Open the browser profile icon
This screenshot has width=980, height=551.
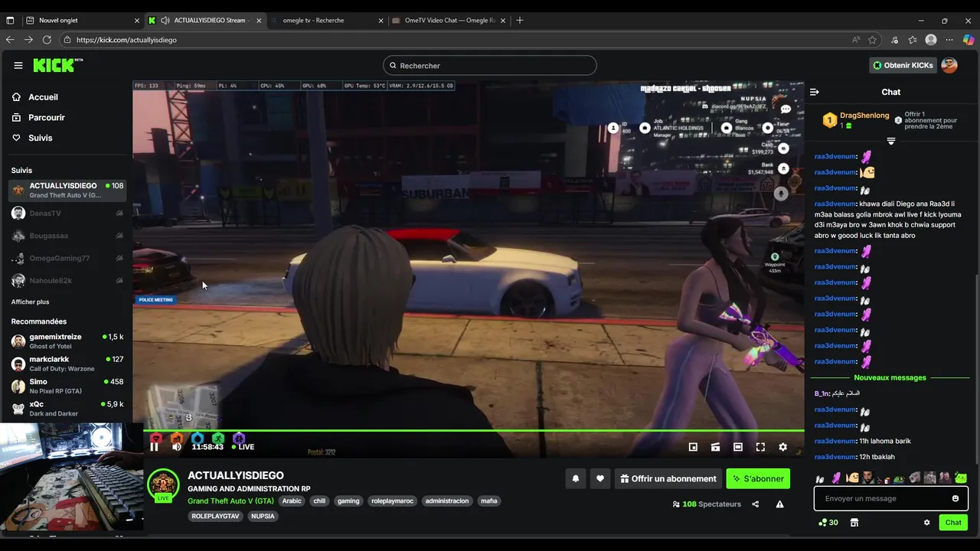[931, 40]
